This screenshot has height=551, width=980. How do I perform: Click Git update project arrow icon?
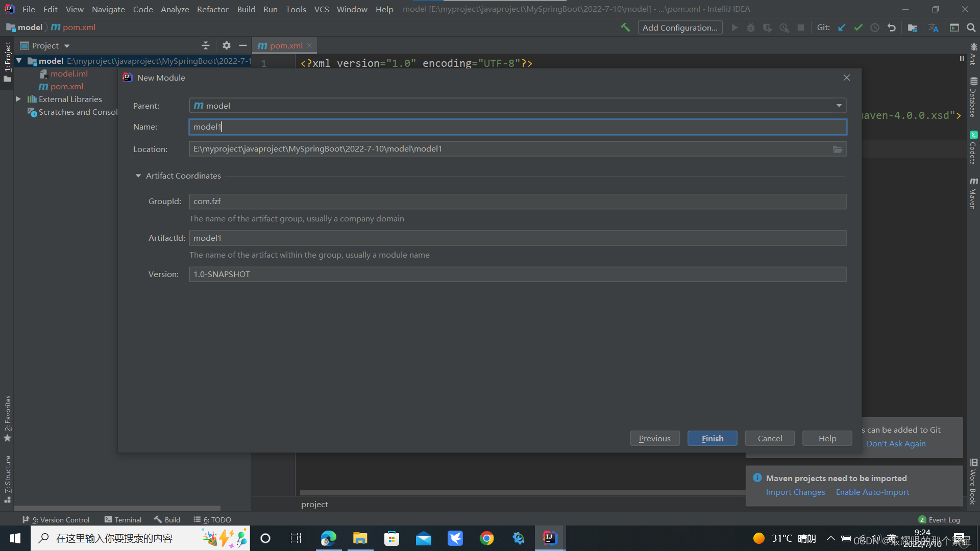[842, 28]
